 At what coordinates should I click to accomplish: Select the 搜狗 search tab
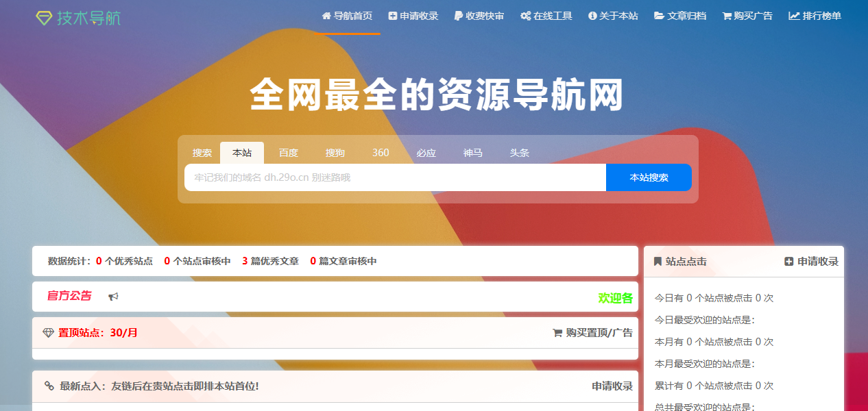(x=335, y=153)
